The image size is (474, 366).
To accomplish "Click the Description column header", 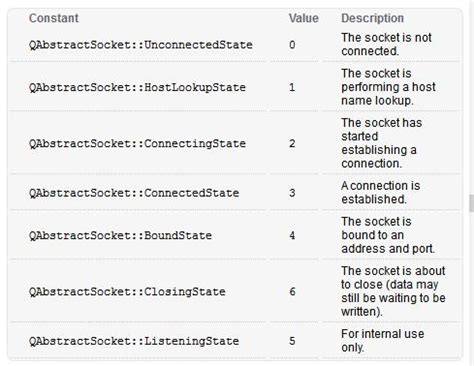I will [372, 18].
